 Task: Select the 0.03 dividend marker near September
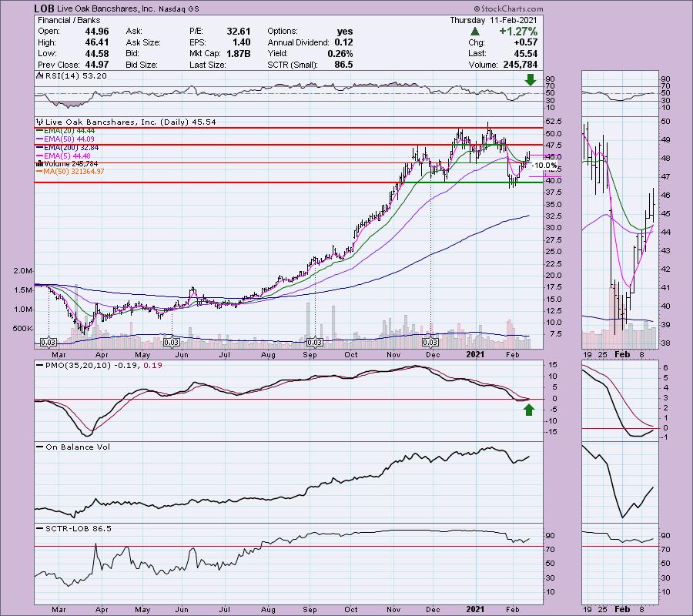315,342
